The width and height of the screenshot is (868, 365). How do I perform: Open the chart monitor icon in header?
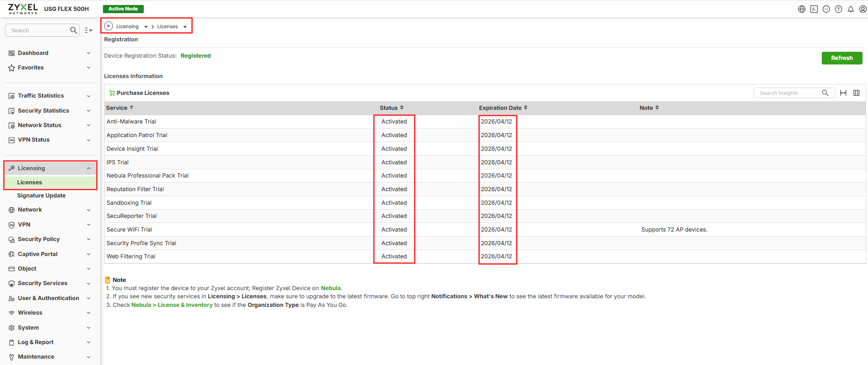click(x=814, y=9)
